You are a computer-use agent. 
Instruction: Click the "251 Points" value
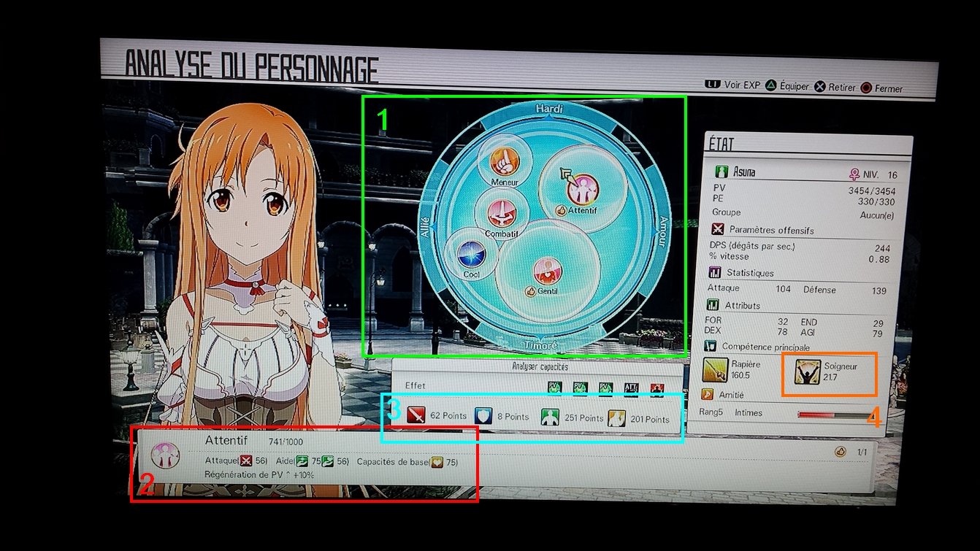[x=584, y=418]
